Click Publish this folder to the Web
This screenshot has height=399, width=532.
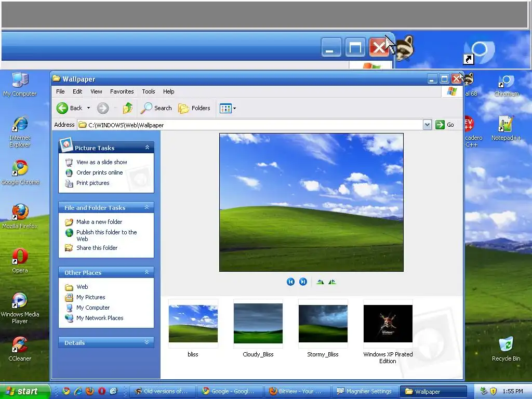click(x=107, y=235)
